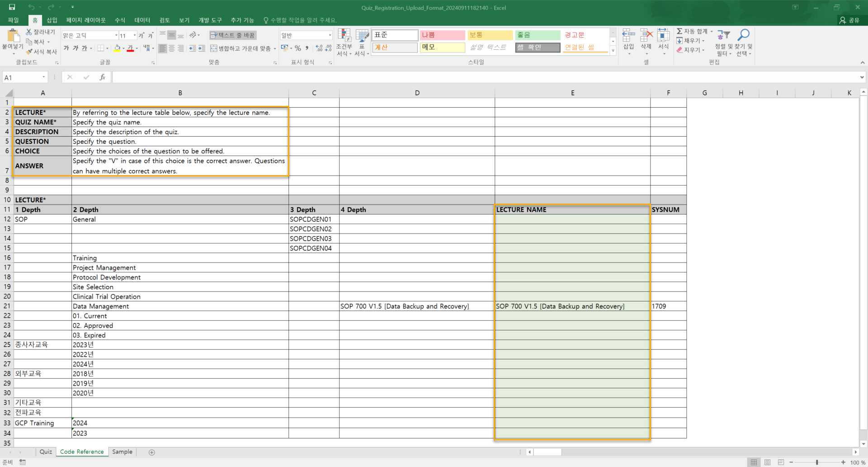Image resolution: width=868 pixels, height=467 pixels.
Task: Toggle wrap text (텍스트 줄 바꿈)
Action: (233, 35)
